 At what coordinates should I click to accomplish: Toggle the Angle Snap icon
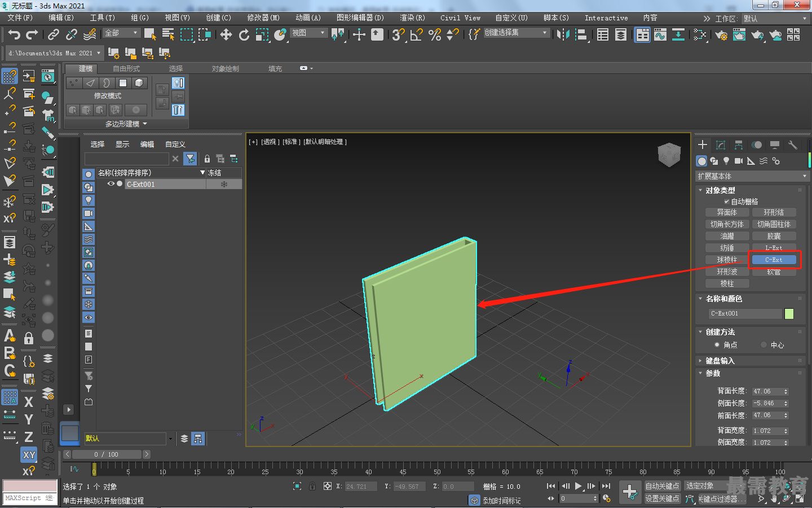417,35
